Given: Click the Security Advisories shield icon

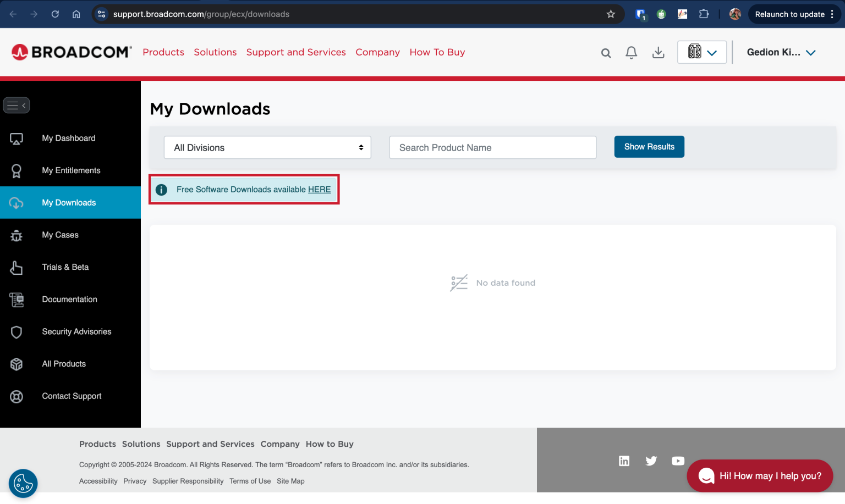Looking at the screenshot, I should click(x=17, y=331).
